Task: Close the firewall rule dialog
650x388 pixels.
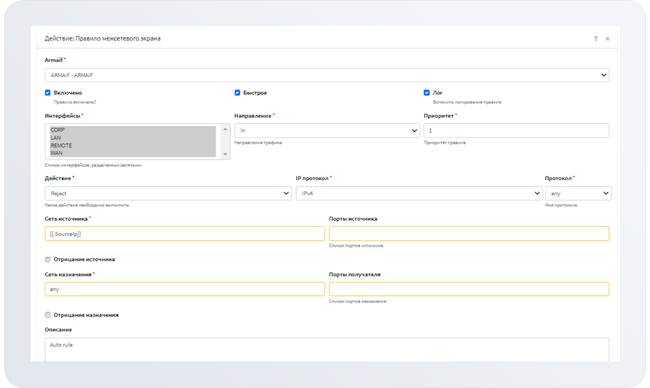Action: [x=608, y=39]
